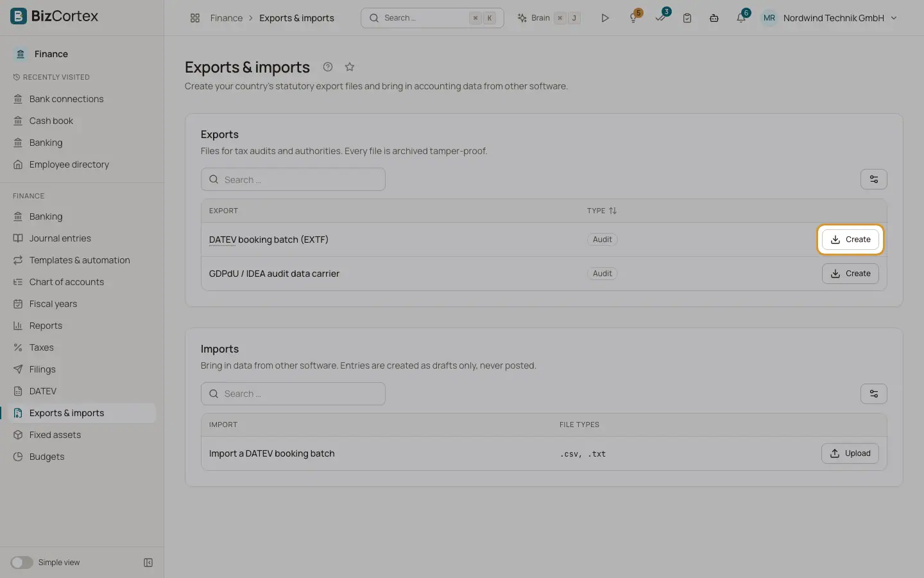Open the double-check tasks icon with badge 3
Image resolution: width=924 pixels, height=578 pixels.
click(660, 18)
